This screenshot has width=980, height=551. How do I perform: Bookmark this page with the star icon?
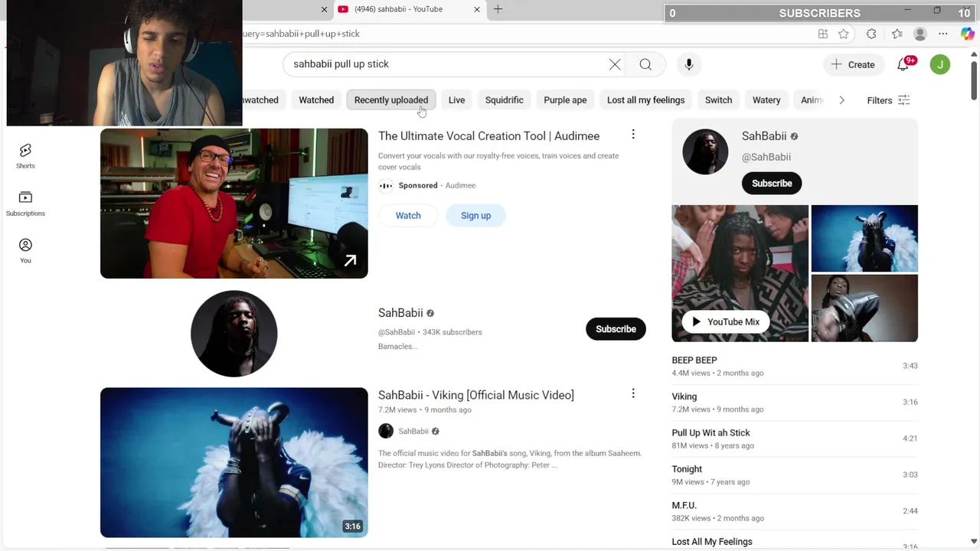tap(844, 34)
